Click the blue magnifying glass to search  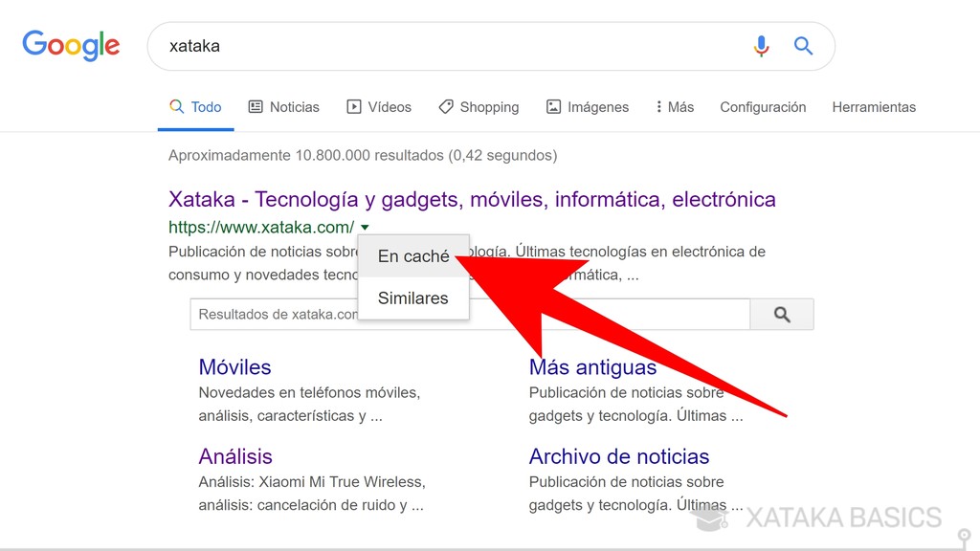click(803, 45)
